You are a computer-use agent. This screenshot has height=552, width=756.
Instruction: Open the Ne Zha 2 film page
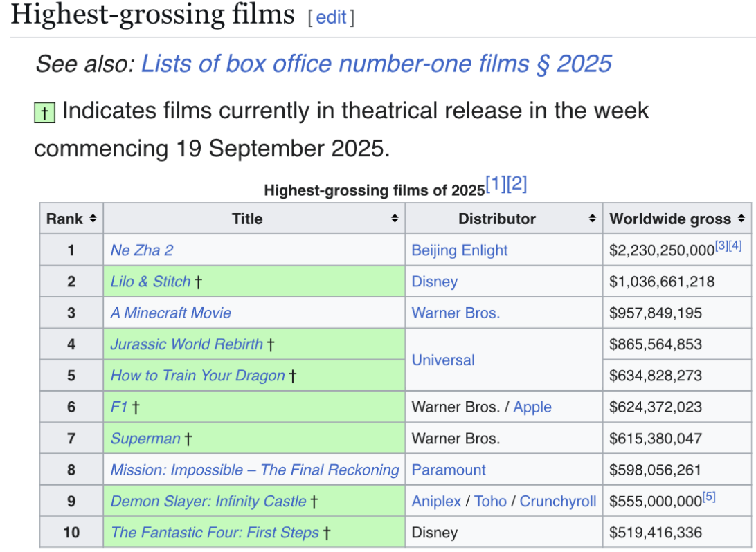click(x=142, y=250)
